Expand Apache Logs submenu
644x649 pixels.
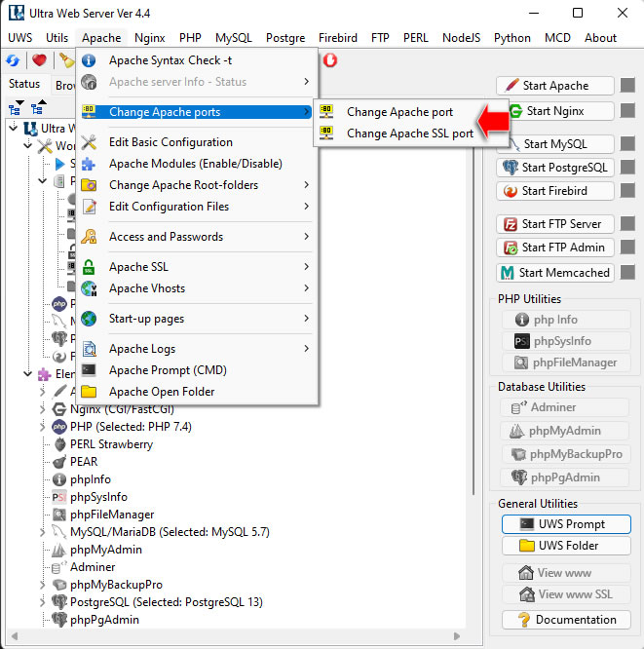[197, 349]
